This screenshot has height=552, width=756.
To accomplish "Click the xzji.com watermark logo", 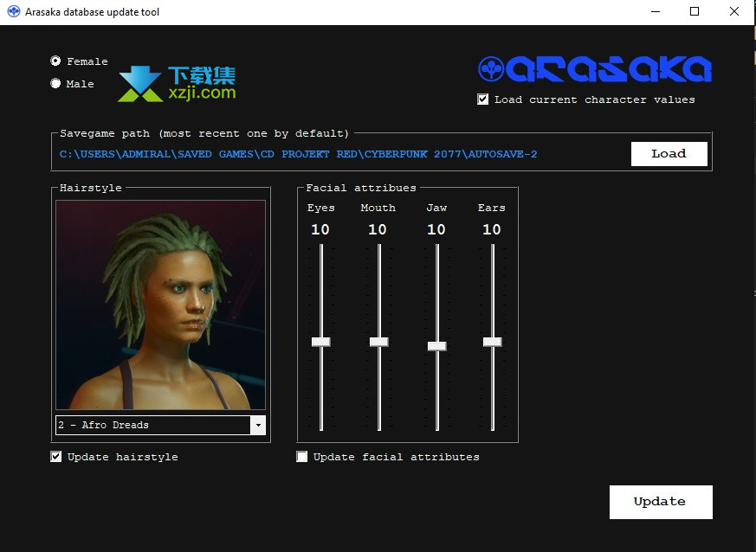I will pyautogui.click(x=177, y=84).
